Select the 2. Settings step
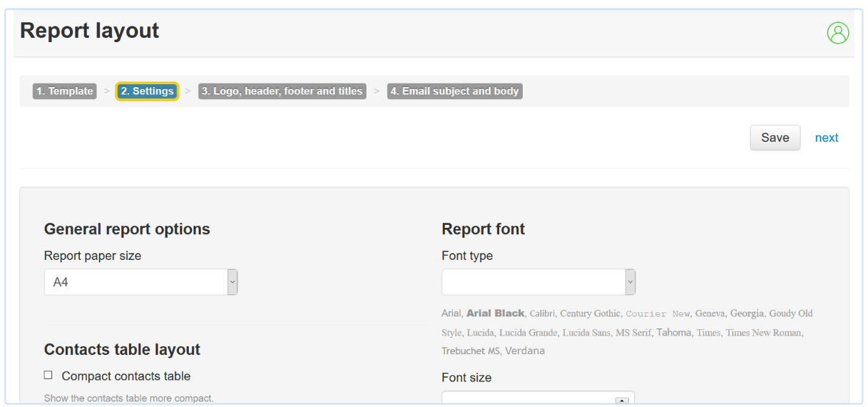The image size is (868, 407). pos(147,91)
